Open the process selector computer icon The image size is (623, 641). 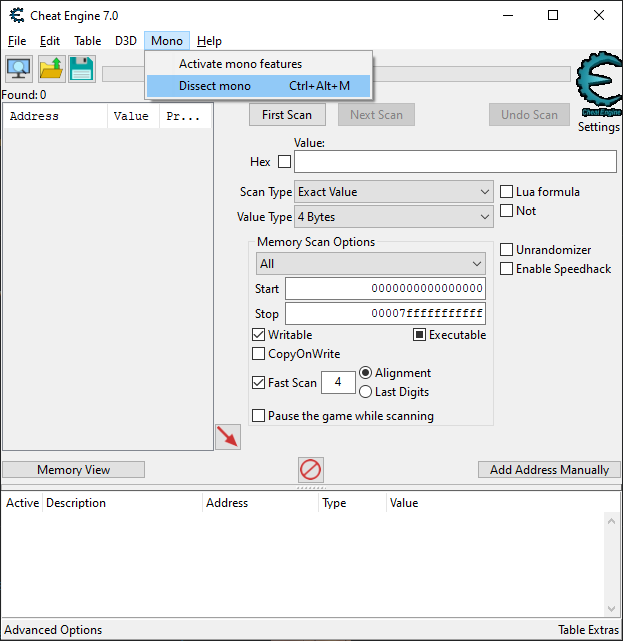[x=19, y=69]
